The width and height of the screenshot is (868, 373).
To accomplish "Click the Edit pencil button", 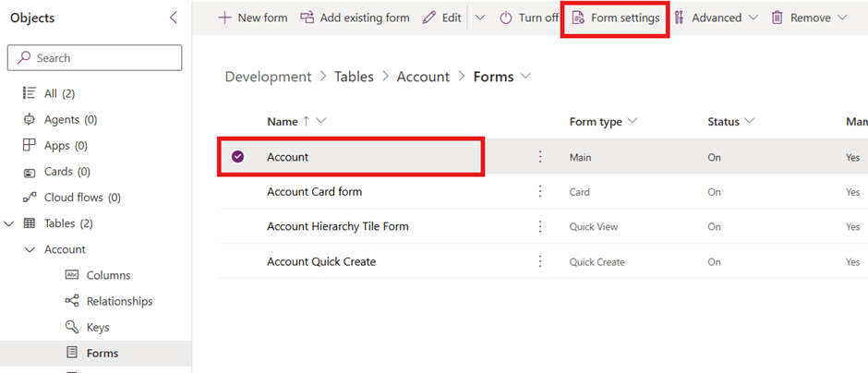I will click(x=442, y=18).
